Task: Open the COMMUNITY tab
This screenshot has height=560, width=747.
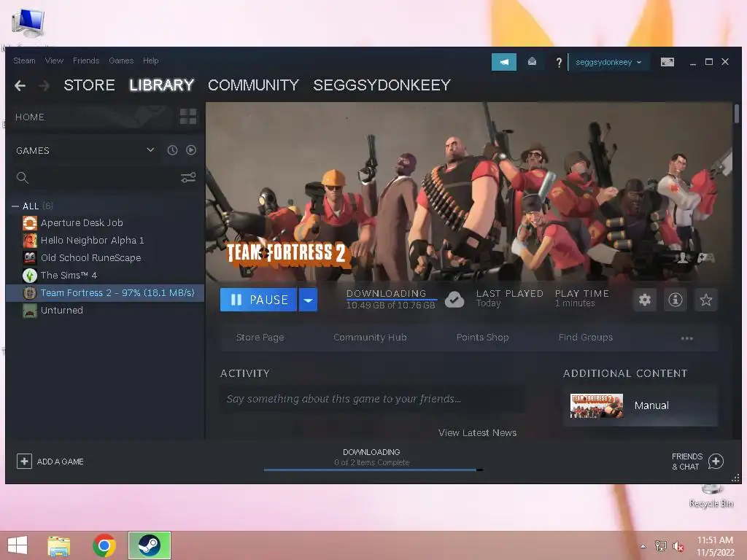Action: coord(253,85)
